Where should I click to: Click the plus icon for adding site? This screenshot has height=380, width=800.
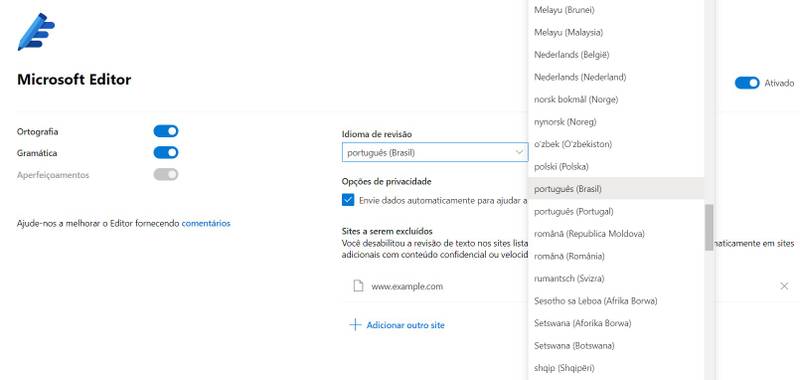pyautogui.click(x=355, y=325)
